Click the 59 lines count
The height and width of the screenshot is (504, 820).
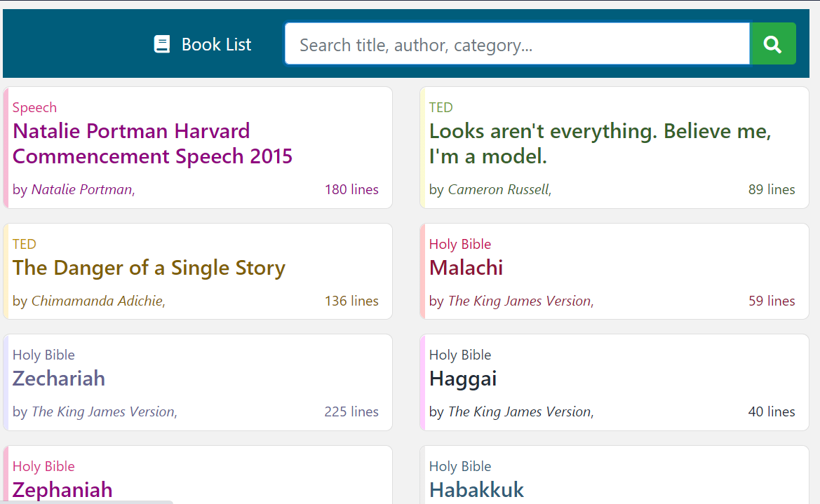pos(772,301)
